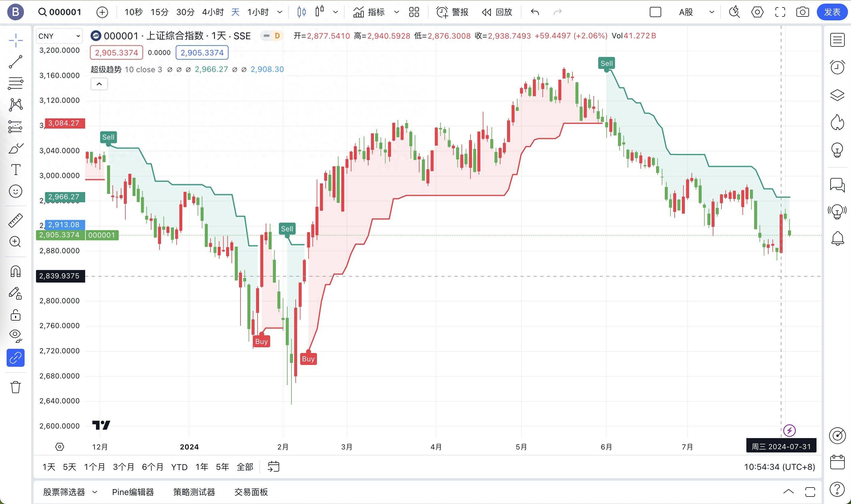The width and height of the screenshot is (851, 504).
Task: Expand the indicators favorites dropdown arrow
Action: 396,12
